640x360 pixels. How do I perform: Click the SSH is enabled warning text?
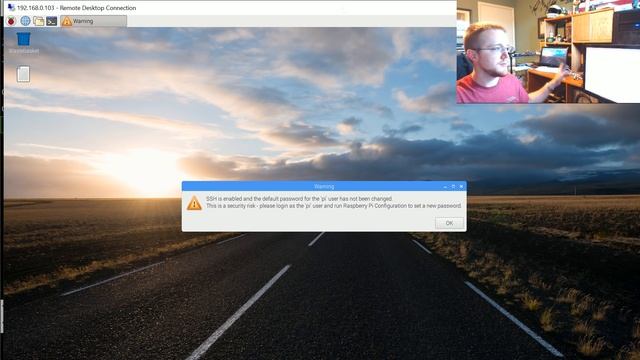(299, 199)
